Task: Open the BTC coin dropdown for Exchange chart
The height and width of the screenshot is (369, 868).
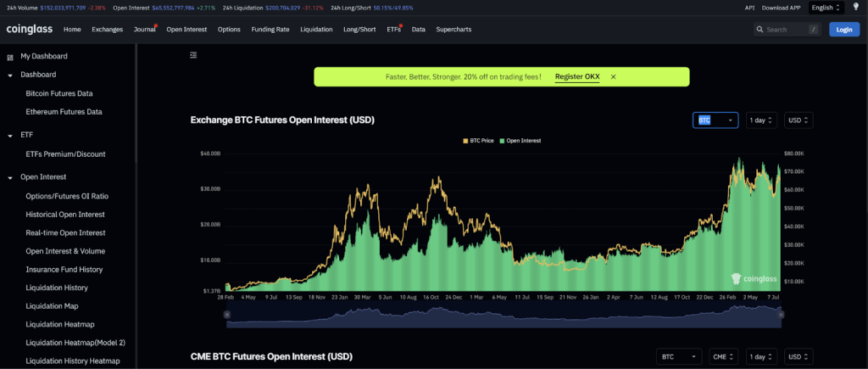Action: pyautogui.click(x=715, y=120)
